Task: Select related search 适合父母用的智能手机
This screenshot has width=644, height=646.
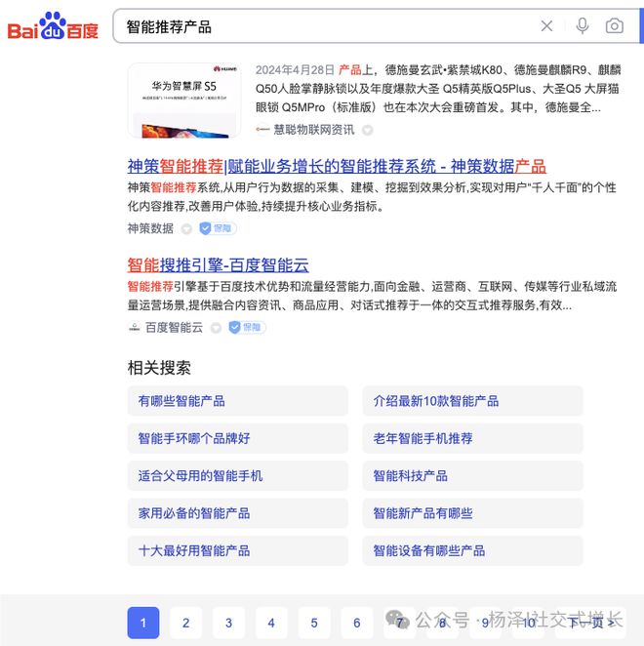Action: coord(237,476)
